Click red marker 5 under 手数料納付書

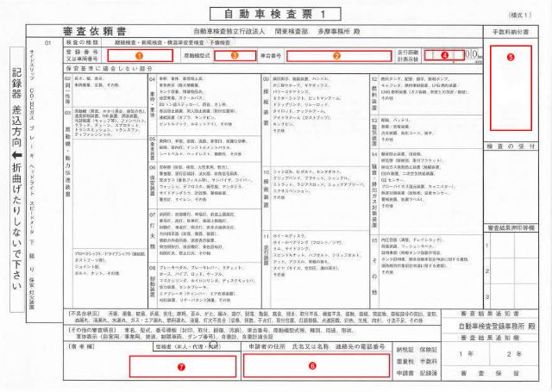coord(511,57)
